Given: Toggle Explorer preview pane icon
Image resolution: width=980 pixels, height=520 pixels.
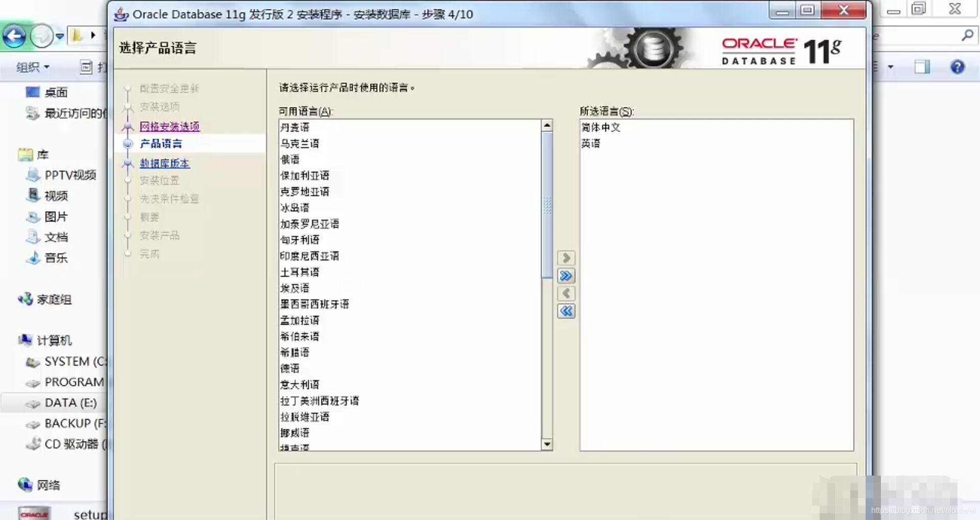Looking at the screenshot, I should [x=922, y=67].
